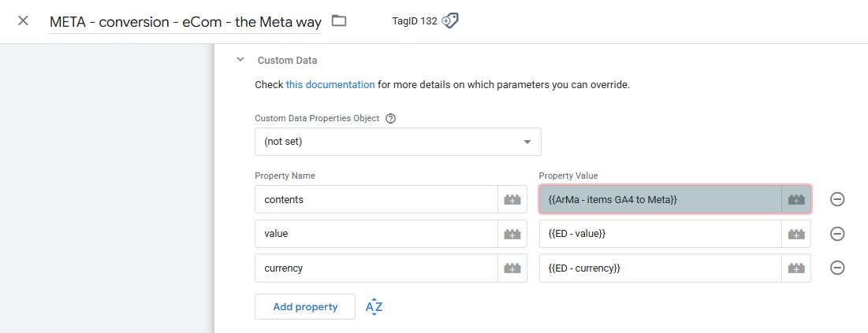Viewport: 868px width, 333px height.
Task: Click the 'Property Value' column label
Action: pos(568,176)
